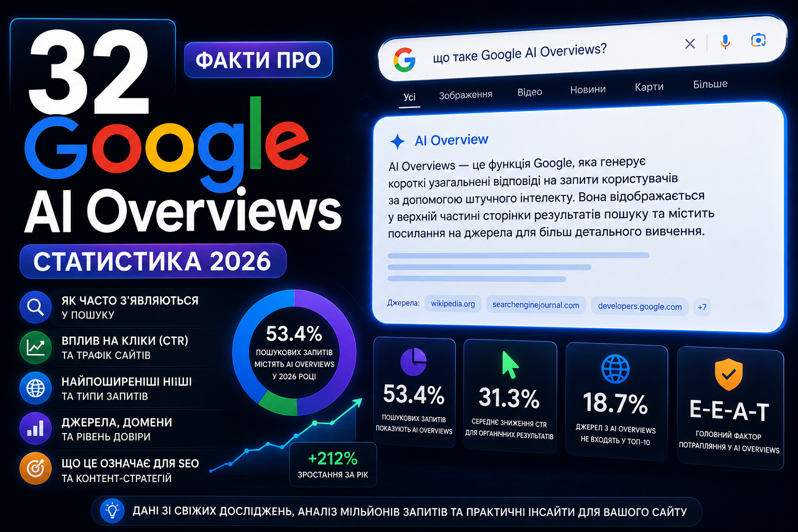Open the "Карти" tab
The image size is (798, 532).
coord(649,87)
